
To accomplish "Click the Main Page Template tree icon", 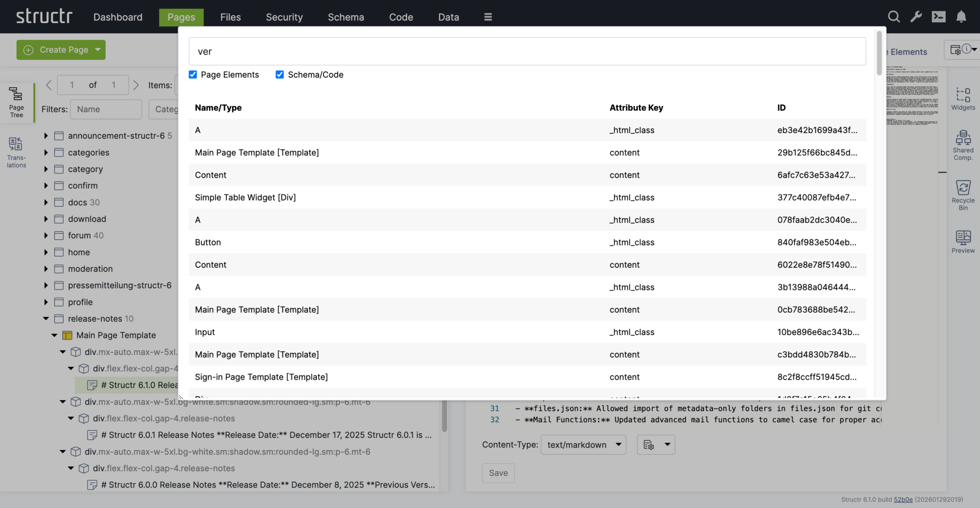I will (x=67, y=335).
